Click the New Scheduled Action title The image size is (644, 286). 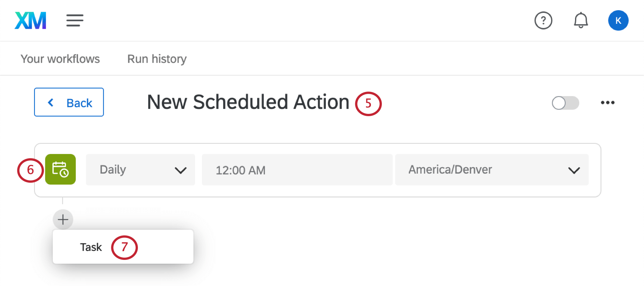point(248,102)
